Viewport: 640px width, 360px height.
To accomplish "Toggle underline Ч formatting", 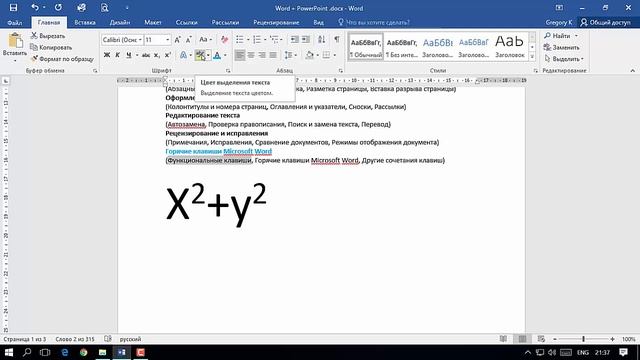I will [x=129, y=55].
